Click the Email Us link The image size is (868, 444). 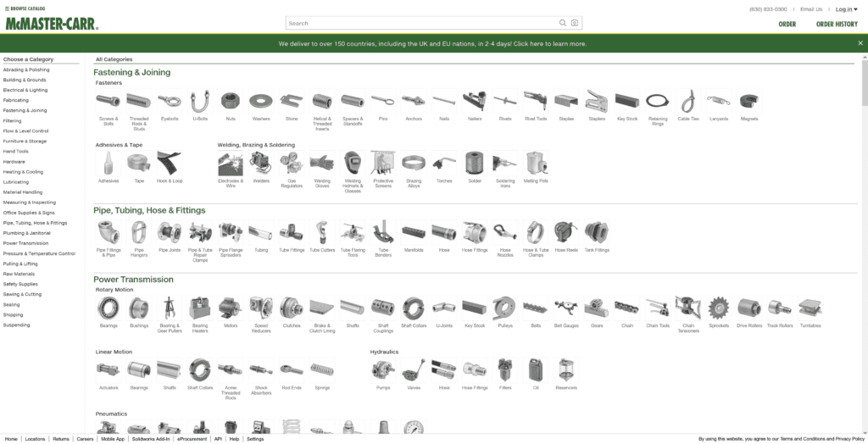[x=811, y=9]
